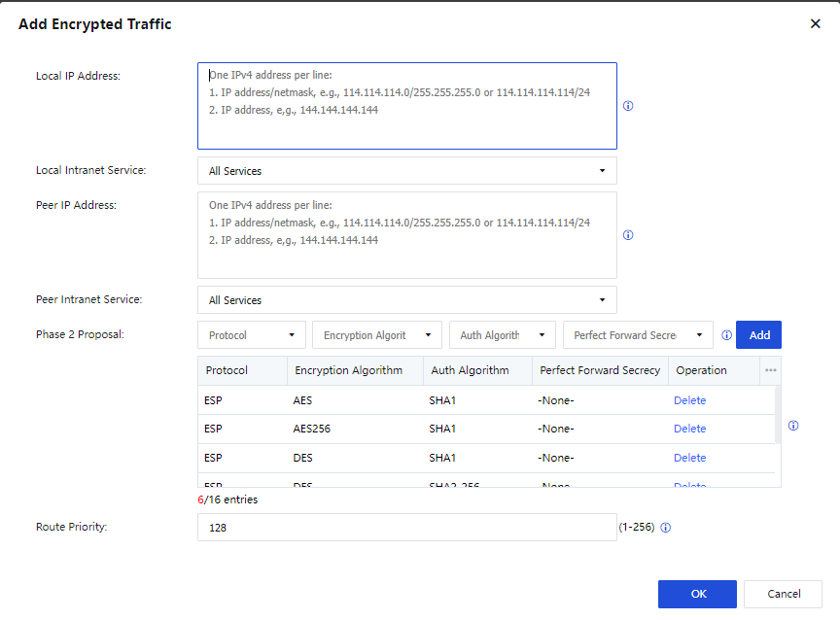Open Peer Intranet Service dropdown
The height and width of the screenshot is (620, 840).
[406, 300]
